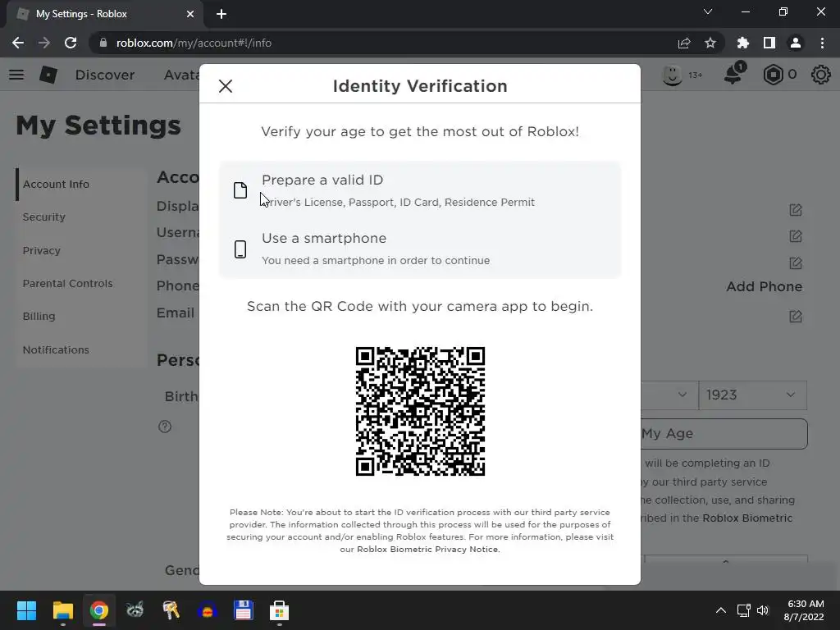The height and width of the screenshot is (630, 840).
Task: Share this page icon in address bar
Action: point(684,43)
